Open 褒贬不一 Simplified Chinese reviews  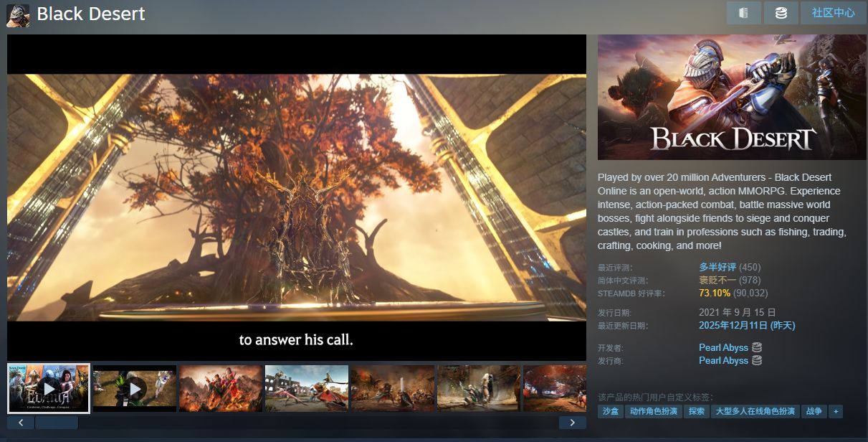click(x=717, y=280)
